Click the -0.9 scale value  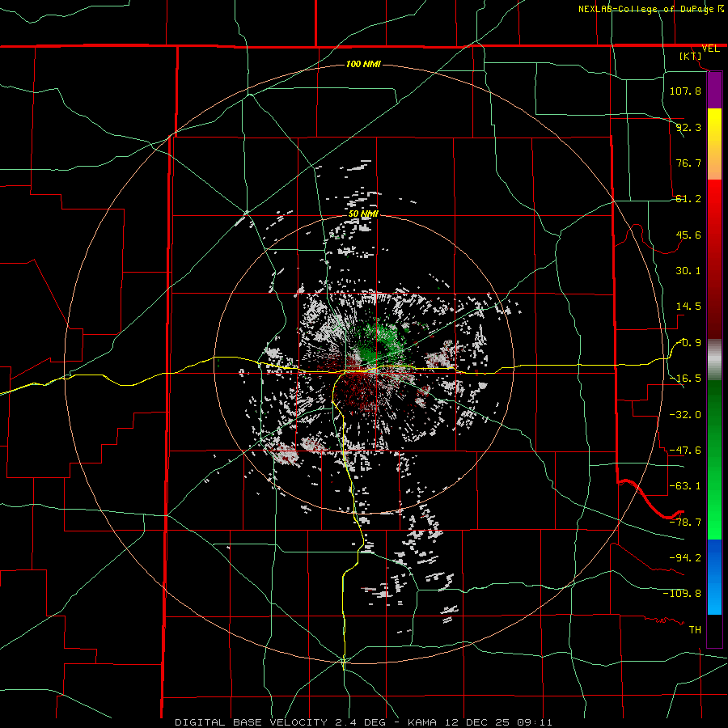coord(688,343)
